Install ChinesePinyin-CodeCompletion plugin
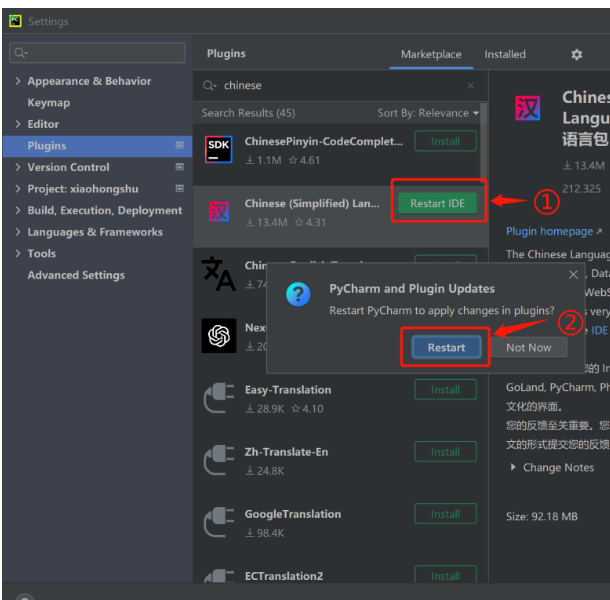The height and width of the screenshot is (600, 610). [x=445, y=141]
